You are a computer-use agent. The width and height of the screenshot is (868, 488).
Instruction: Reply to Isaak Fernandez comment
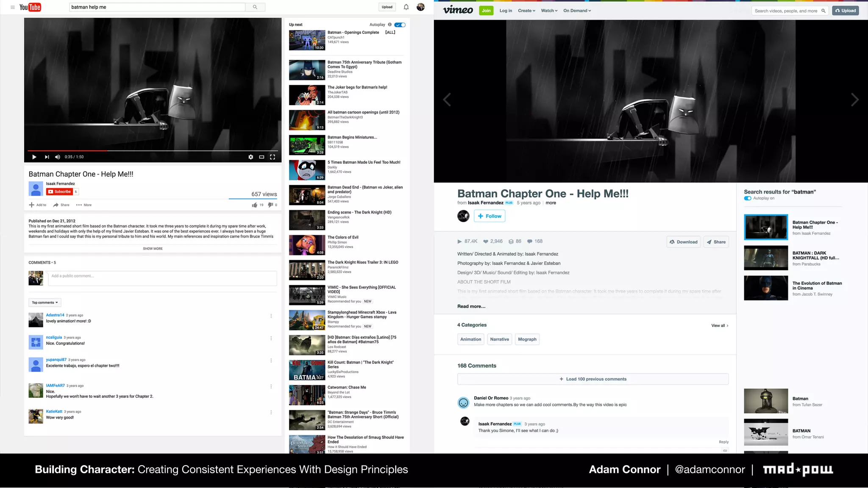coord(723,442)
